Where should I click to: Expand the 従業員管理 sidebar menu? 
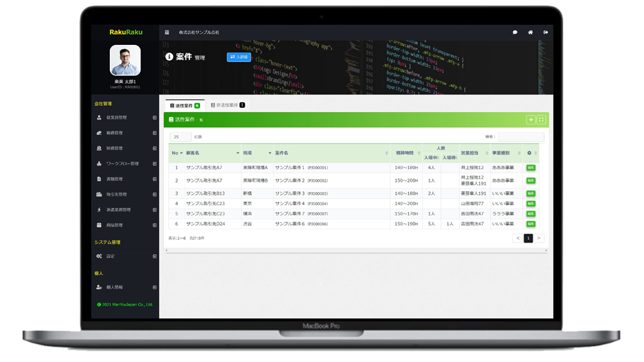pyautogui.click(x=154, y=117)
